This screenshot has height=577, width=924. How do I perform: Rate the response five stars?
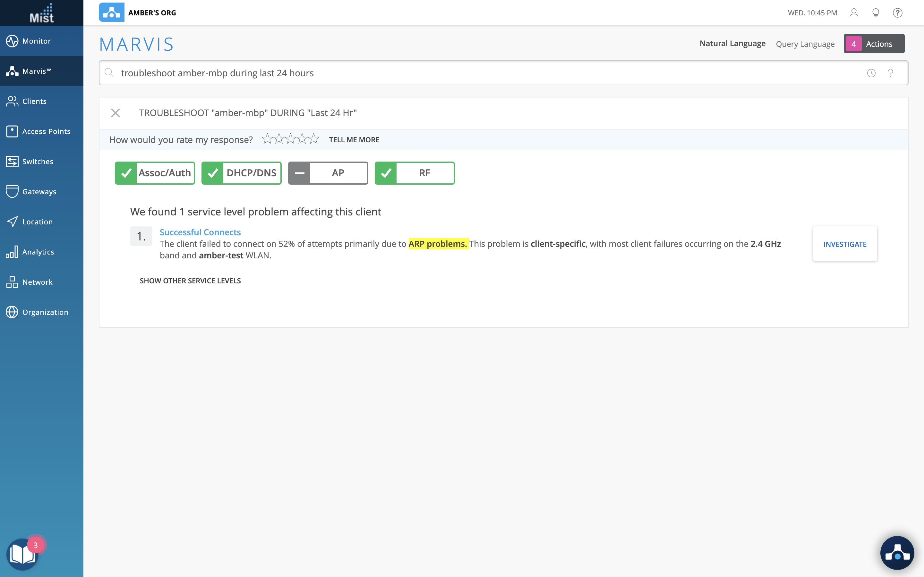[x=314, y=139]
